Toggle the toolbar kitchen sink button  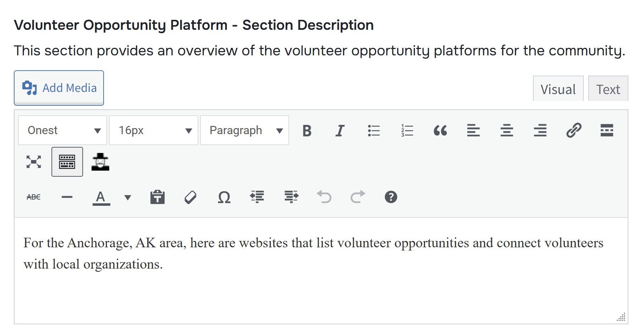(67, 162)
